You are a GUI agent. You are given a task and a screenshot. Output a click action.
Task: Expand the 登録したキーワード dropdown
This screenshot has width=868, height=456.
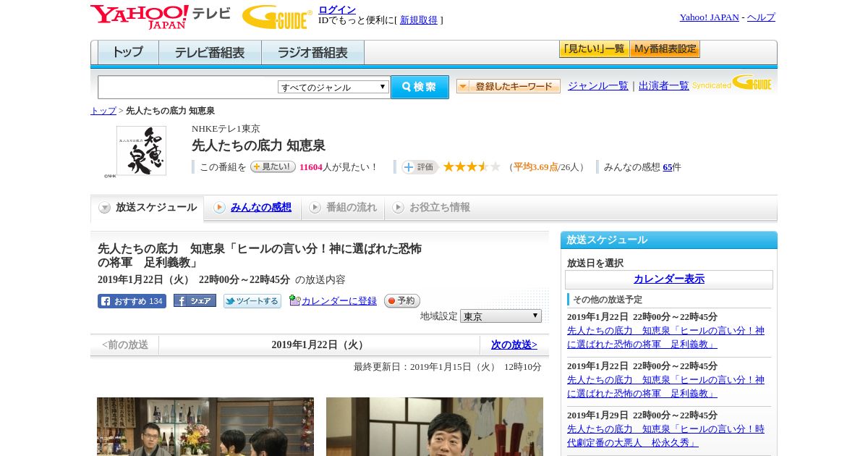[x=509, y=86]
